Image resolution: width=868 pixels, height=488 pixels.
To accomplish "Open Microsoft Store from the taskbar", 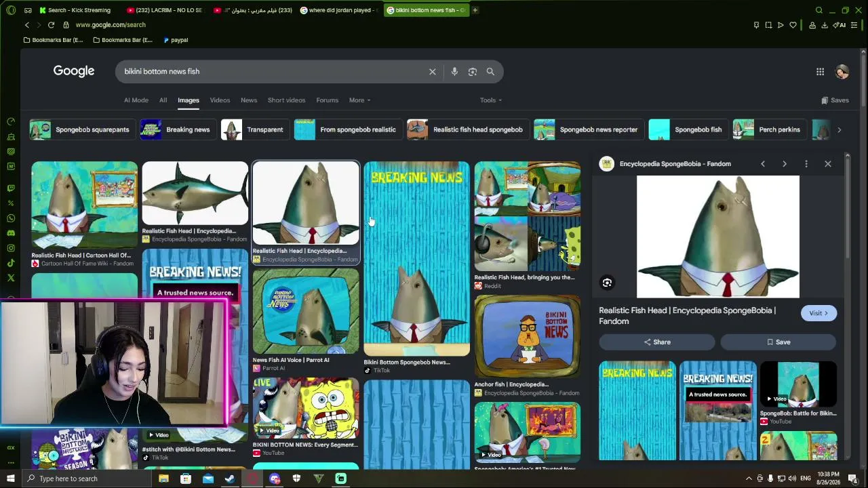I will (x=186, y=479).
